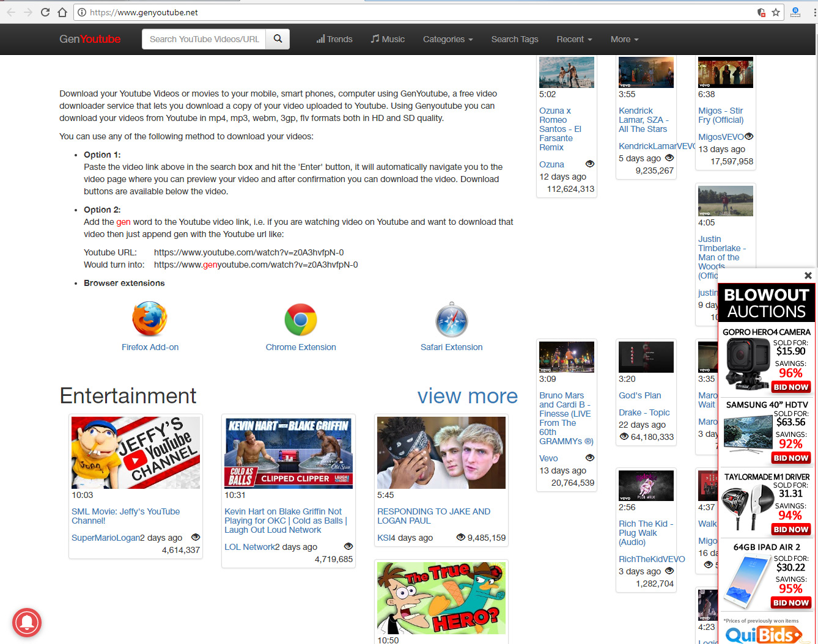Click the Search Tags menu item
This screenshot has width=818, height=644.
(514, 39)
